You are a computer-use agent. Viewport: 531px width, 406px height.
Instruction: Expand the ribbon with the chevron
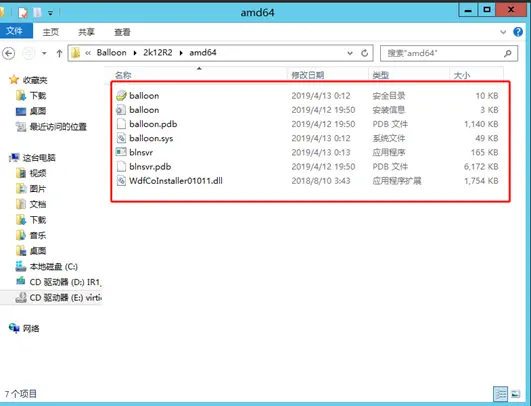coord(503,32)
